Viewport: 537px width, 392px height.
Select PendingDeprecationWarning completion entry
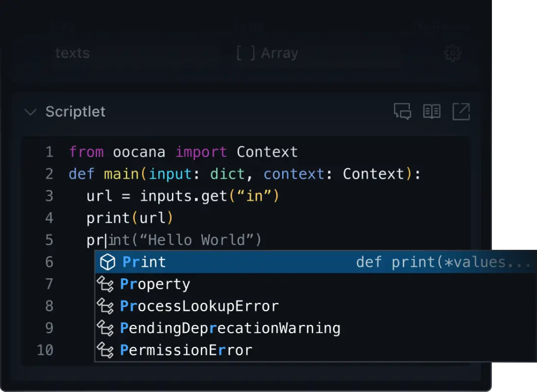230,328
